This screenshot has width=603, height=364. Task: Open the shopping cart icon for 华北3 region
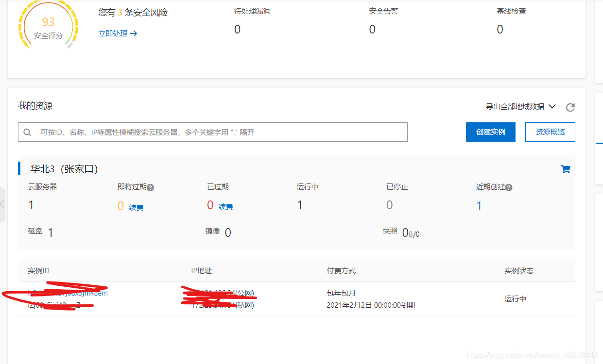[x=565, y=169]
